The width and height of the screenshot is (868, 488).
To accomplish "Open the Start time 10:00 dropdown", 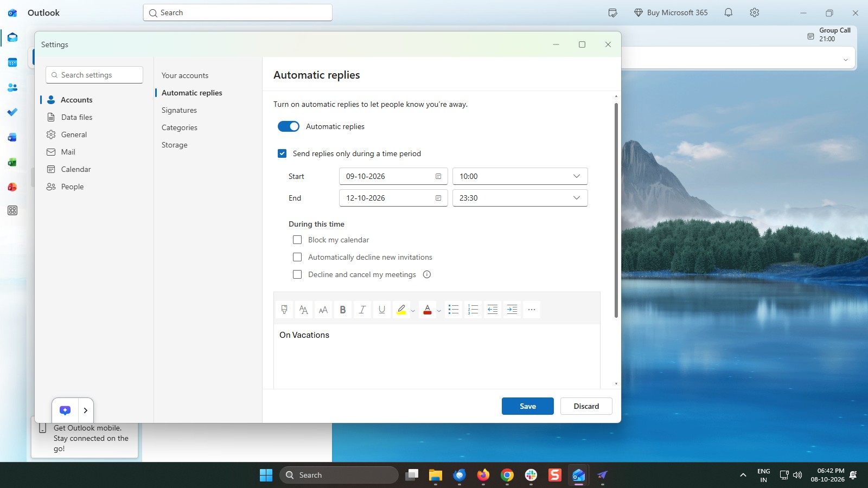I will [x=520, y=176].
